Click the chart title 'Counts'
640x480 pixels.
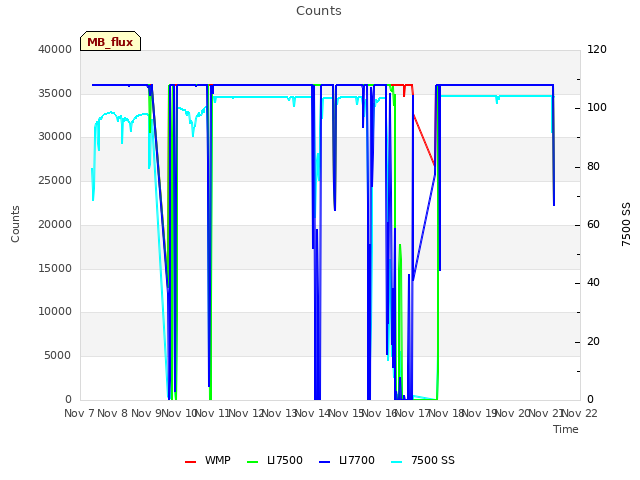(x=319, y=11)
